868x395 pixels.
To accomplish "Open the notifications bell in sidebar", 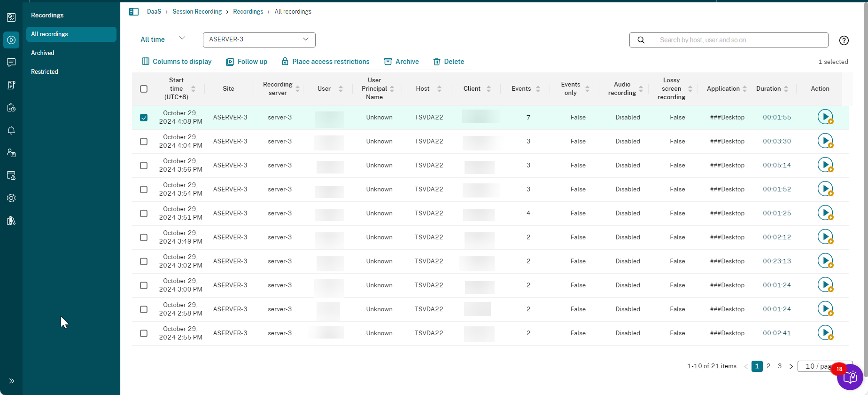I will click(11, 130).
